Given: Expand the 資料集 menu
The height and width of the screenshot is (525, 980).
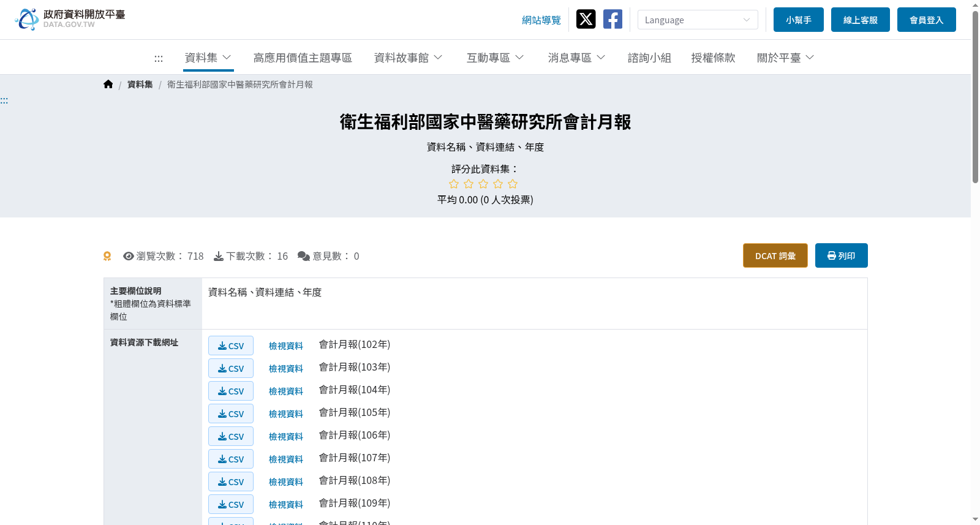Looking at the screenshot, I should click(x=208, y=58).
